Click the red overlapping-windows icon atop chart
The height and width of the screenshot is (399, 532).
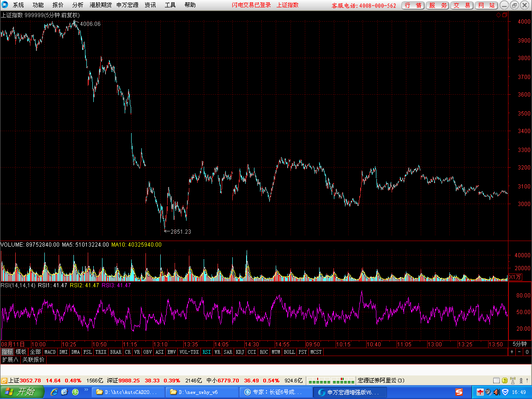tap(504, 15)
